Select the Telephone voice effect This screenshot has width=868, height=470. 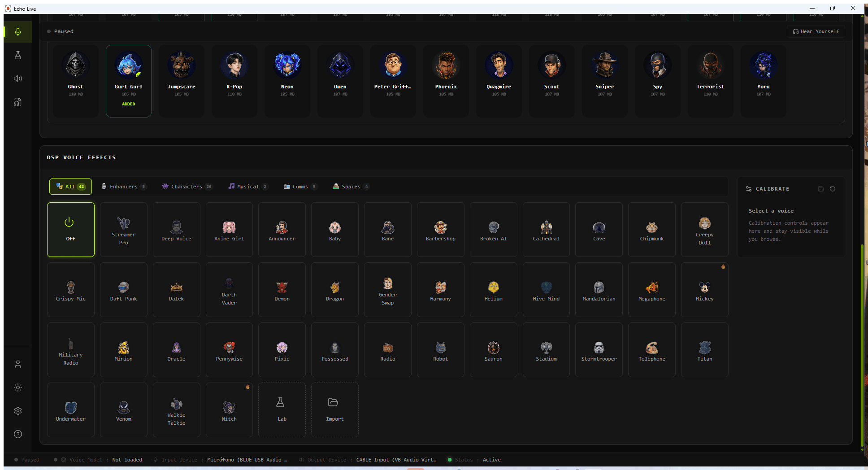point(652,350)
